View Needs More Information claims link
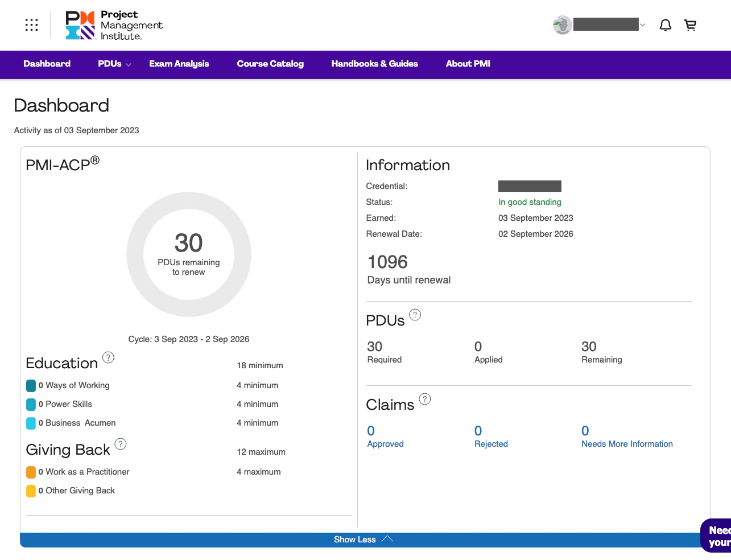 click(x=585, y=431)
